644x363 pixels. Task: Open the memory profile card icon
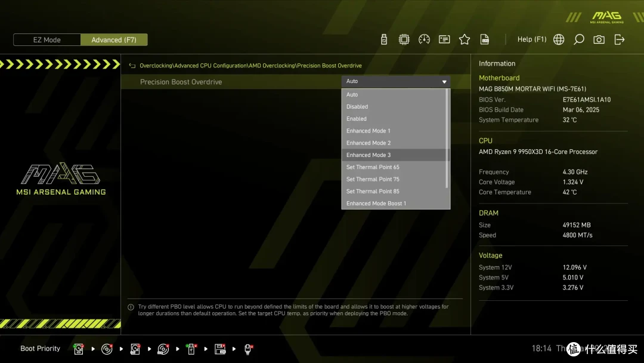coord(444,39)
